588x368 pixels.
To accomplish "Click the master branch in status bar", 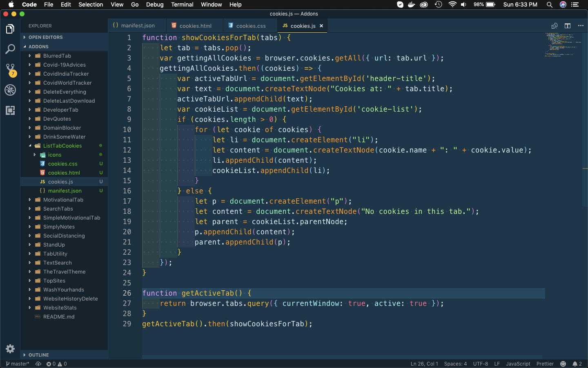I will 18,364.
